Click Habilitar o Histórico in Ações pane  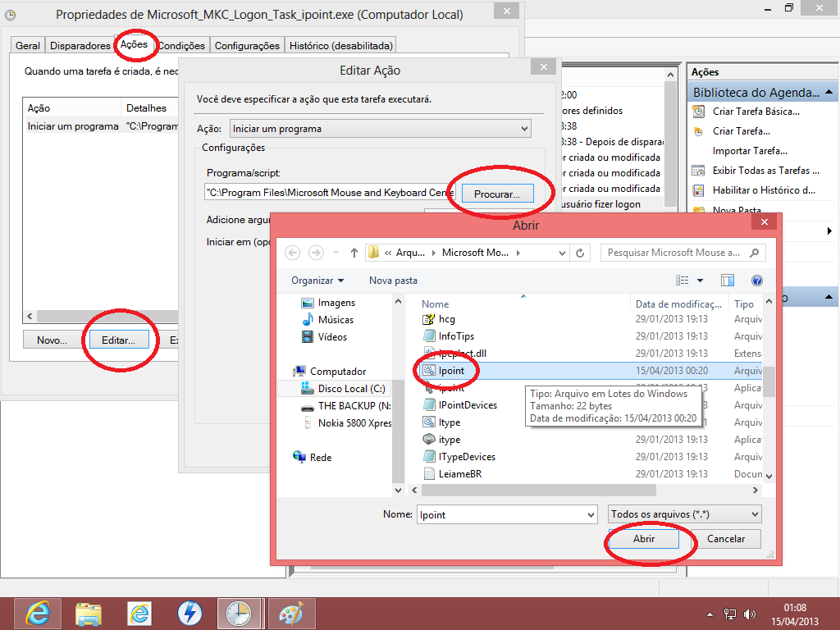click(x=764, y=190)
